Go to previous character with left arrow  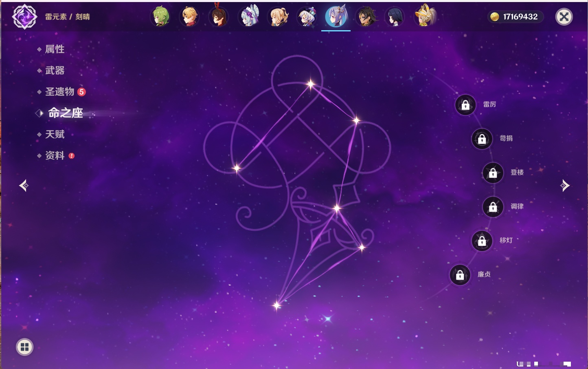24,186
